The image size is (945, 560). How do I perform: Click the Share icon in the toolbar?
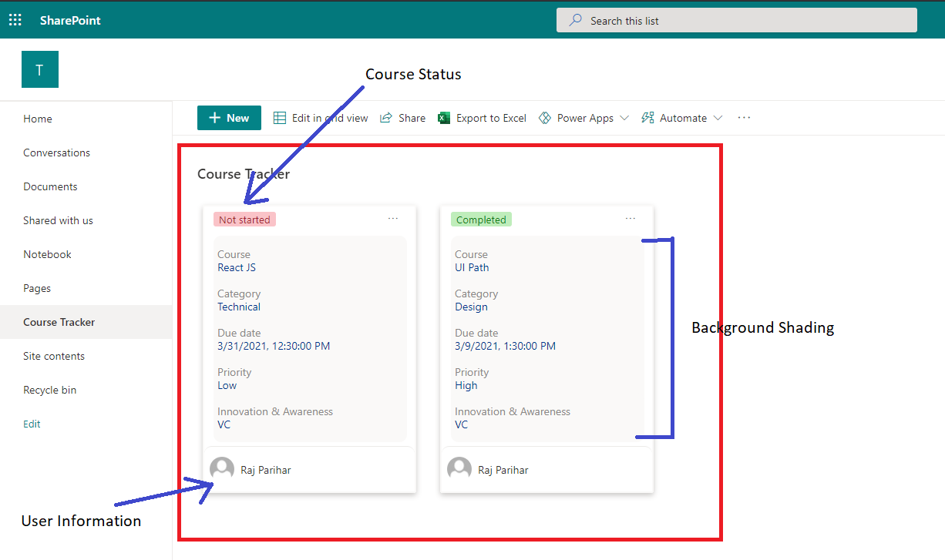pos(385,117)
